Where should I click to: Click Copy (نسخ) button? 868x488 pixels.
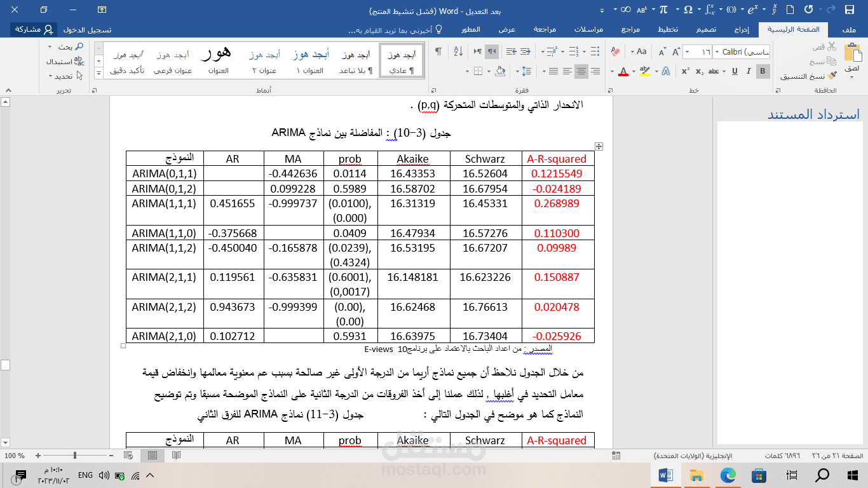pos(823,62)
